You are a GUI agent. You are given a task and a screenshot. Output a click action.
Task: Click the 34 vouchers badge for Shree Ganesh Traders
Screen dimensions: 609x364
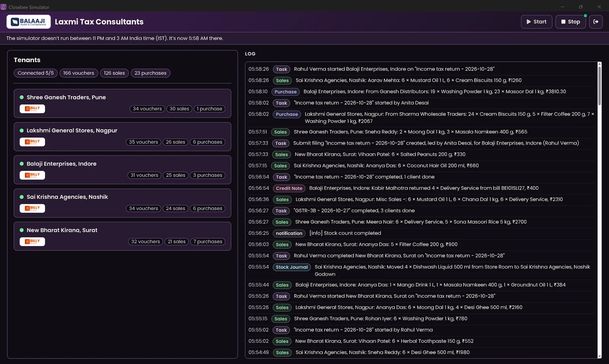point(147,109)
